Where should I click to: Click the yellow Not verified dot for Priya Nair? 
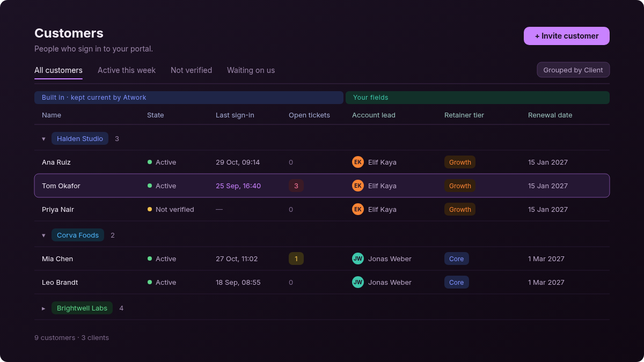150,209
